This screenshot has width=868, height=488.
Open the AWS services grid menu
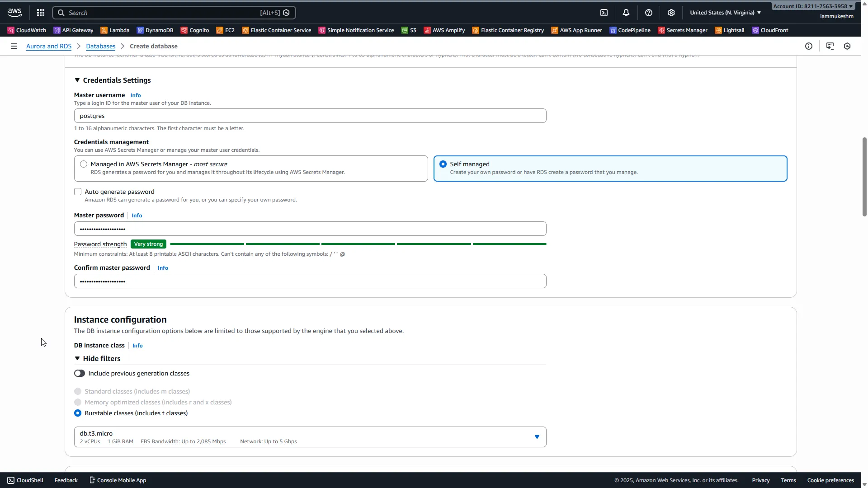pyautogui.click(x=41, y=12)
